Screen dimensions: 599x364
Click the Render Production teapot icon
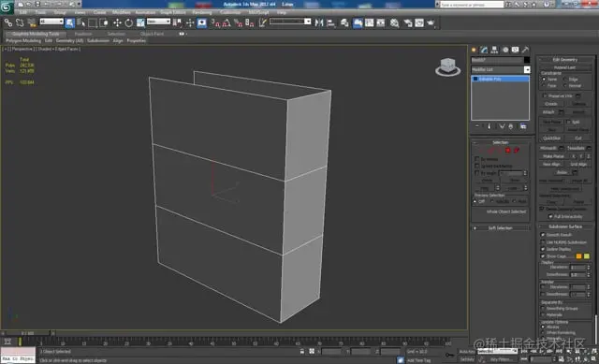click(x=431, y=22)
